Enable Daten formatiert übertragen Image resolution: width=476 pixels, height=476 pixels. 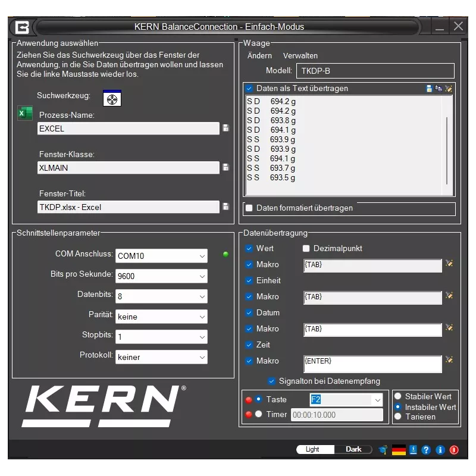(248, 208)
